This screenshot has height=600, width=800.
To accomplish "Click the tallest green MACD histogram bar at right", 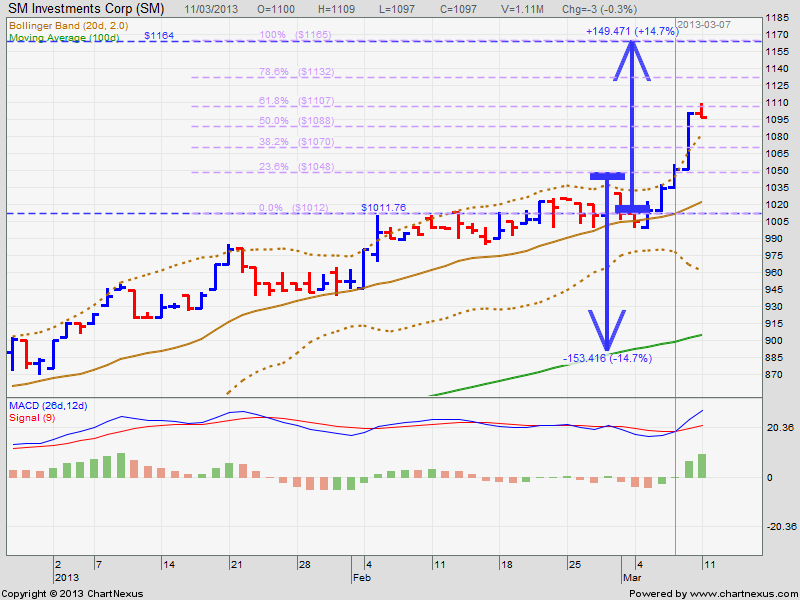I will [702, 466].
